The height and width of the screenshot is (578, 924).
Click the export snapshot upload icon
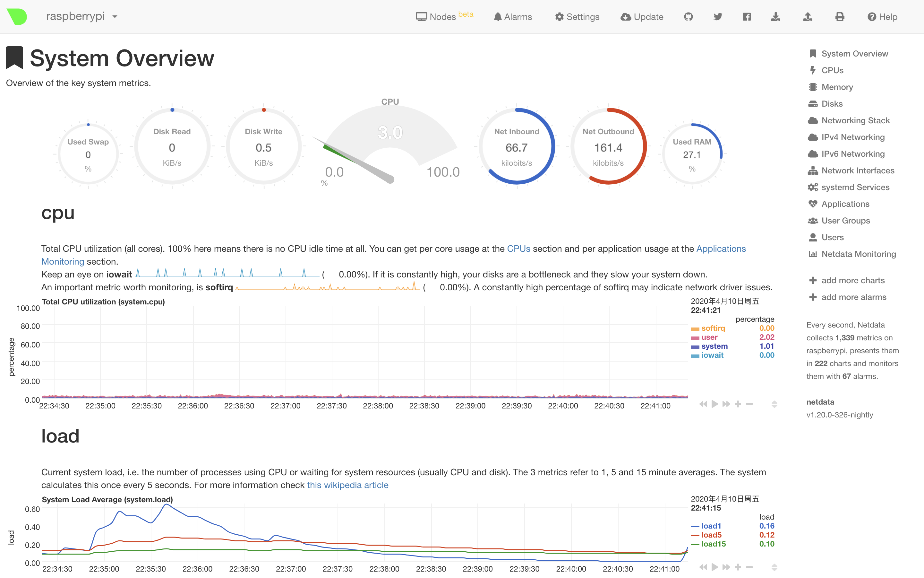pyautogui.click(x=808, y=17)
